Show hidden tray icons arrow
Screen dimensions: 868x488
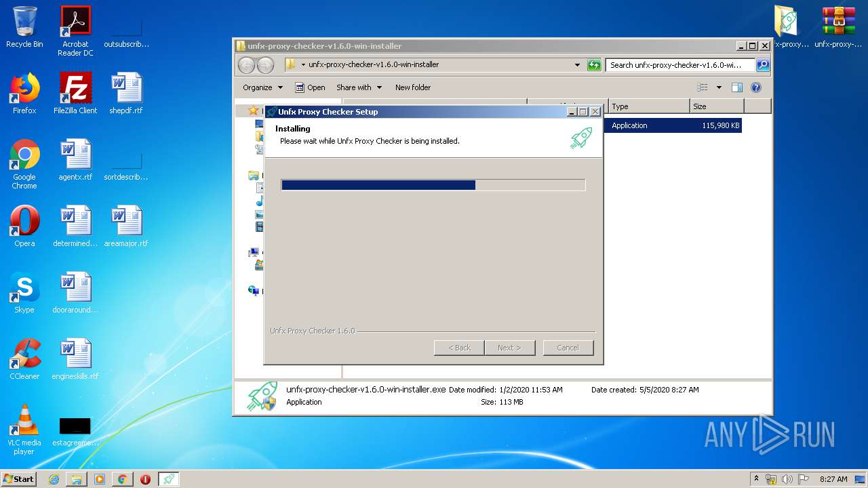pos(756,479)
